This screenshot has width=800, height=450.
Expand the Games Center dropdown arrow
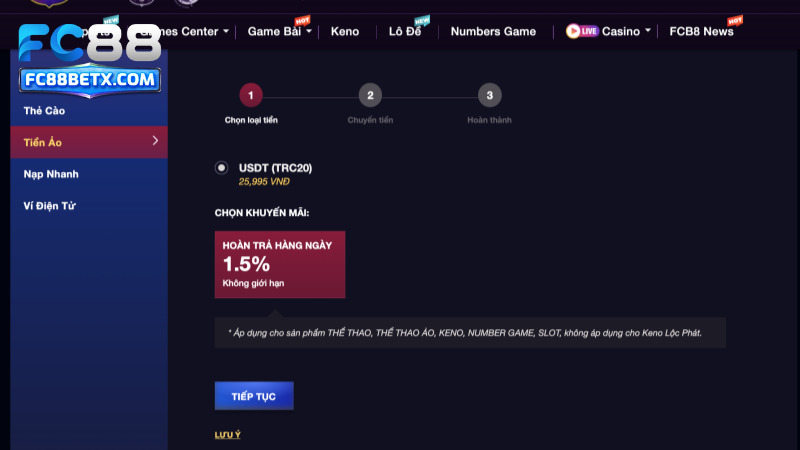click(226, 31)
